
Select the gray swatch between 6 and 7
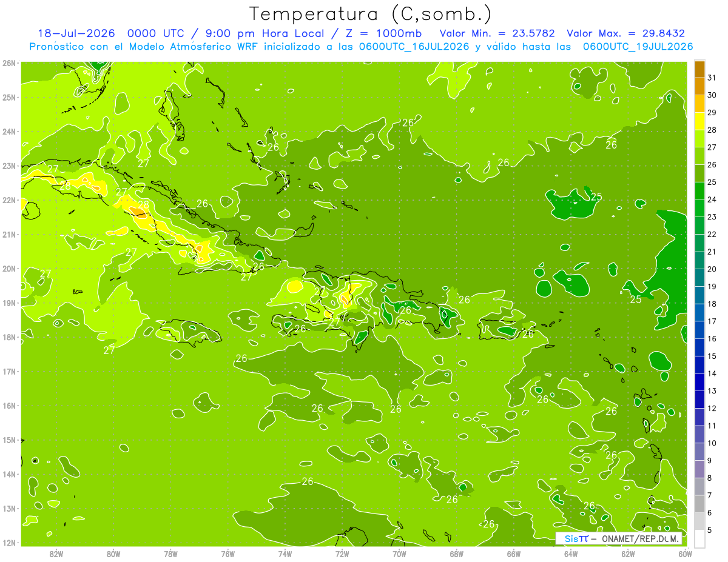point(699,504)
